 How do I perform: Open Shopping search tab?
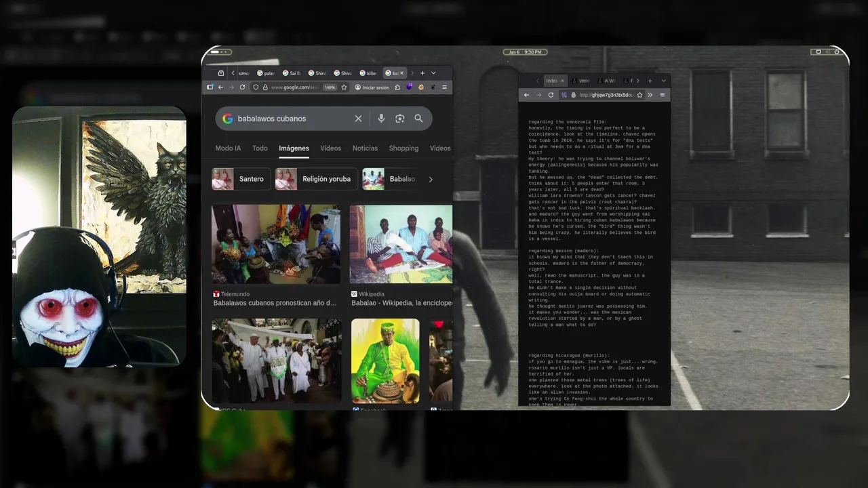pyautogui.click(x=403, y=148)
